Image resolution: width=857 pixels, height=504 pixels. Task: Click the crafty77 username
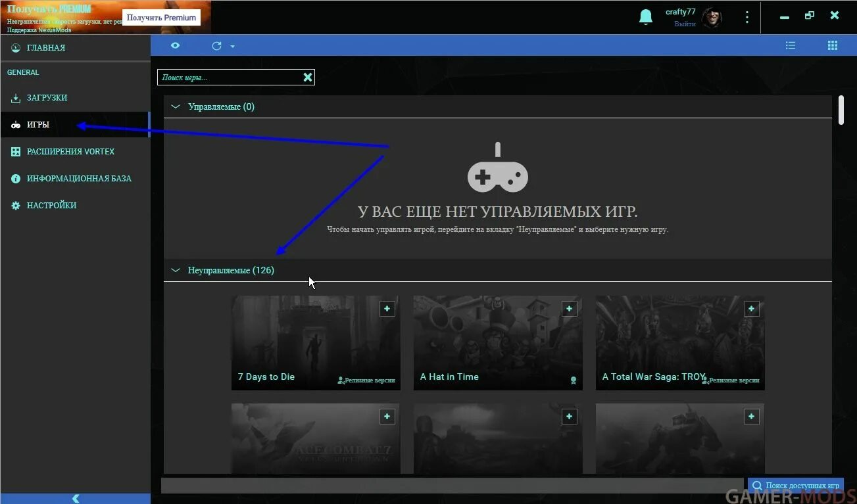pyautogui.click(x=680, y=12)
